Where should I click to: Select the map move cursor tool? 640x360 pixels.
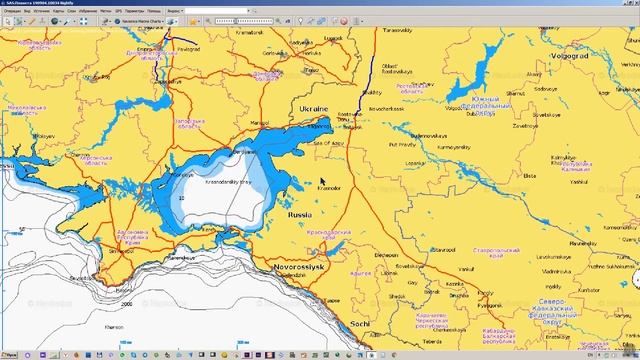coord(8,21)
